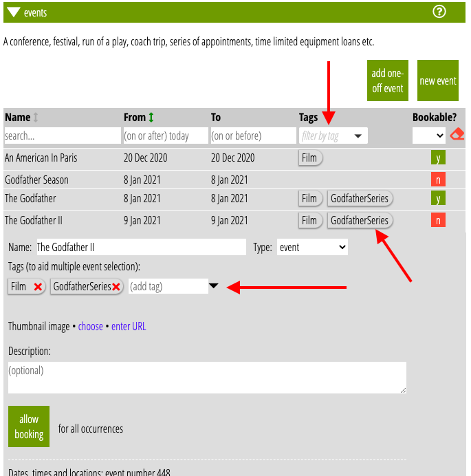The width and height of the screenshot is (471, 476).
Task: Click the choose thumbnail link
Action: click(91, 326)
